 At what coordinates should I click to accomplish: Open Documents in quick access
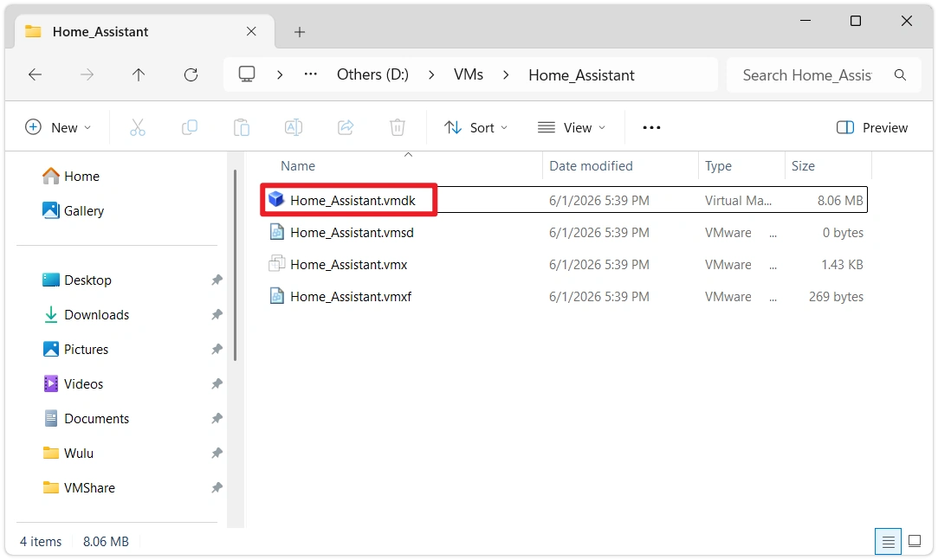86,419
